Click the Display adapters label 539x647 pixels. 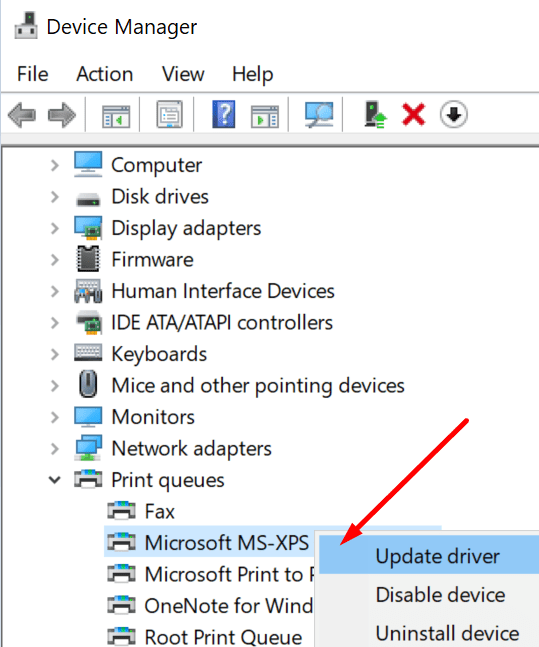[186, 229]
